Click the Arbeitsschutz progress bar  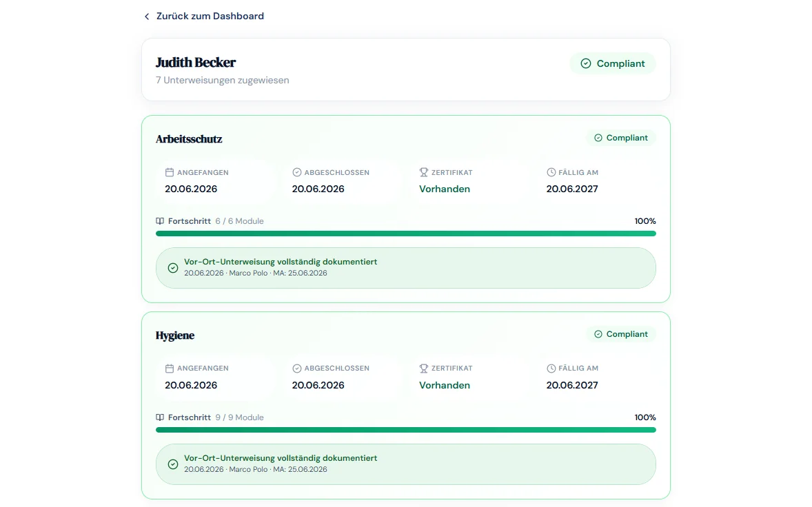tap(406, 234)
